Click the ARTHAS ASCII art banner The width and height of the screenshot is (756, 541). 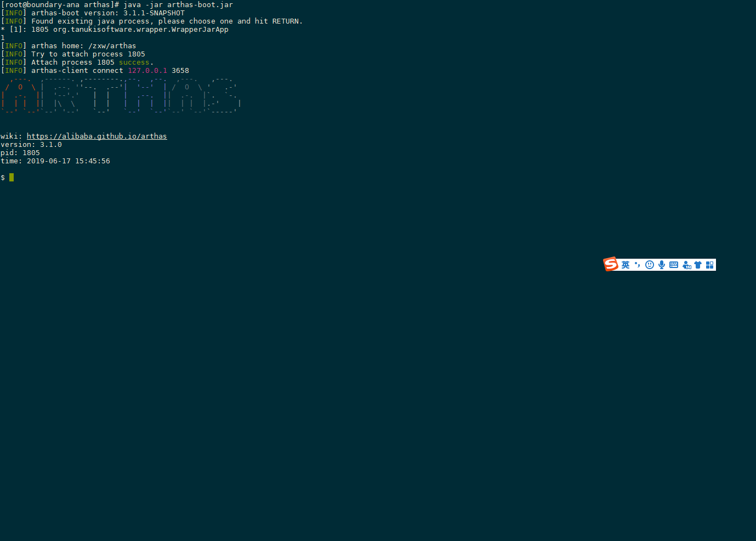[121, 95]
